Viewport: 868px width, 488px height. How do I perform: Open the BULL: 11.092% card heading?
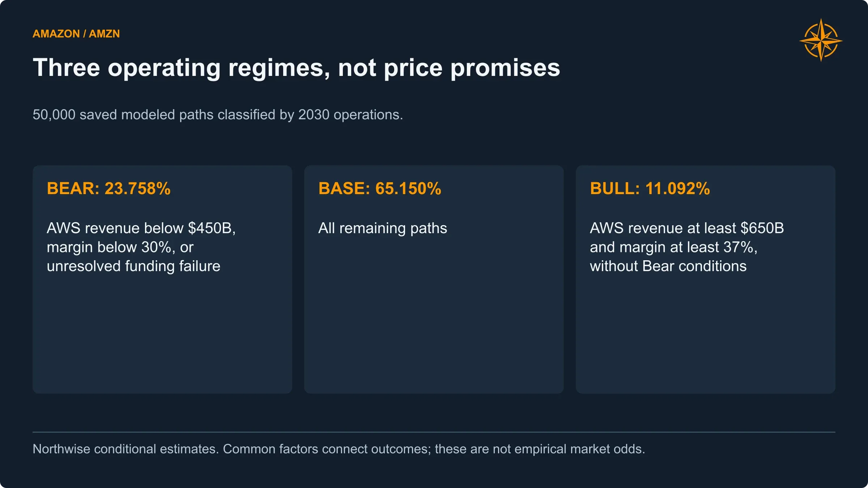click(650, 188)
